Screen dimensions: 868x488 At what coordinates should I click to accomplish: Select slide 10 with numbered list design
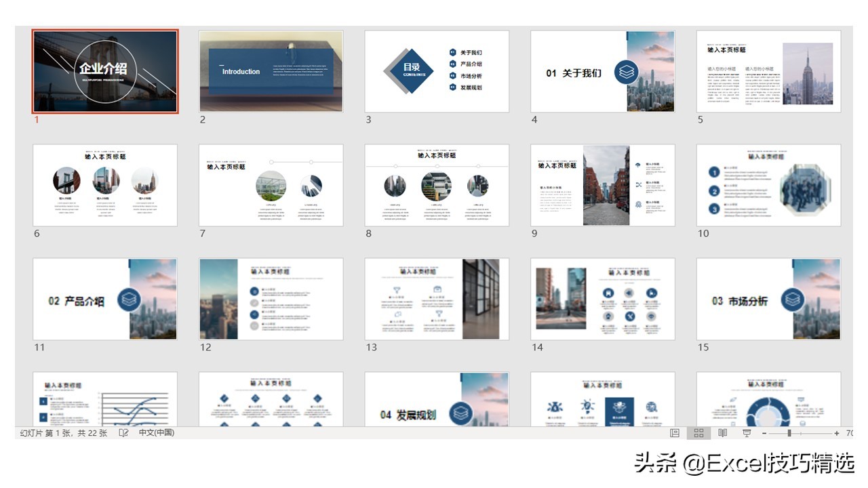(768, 184)
